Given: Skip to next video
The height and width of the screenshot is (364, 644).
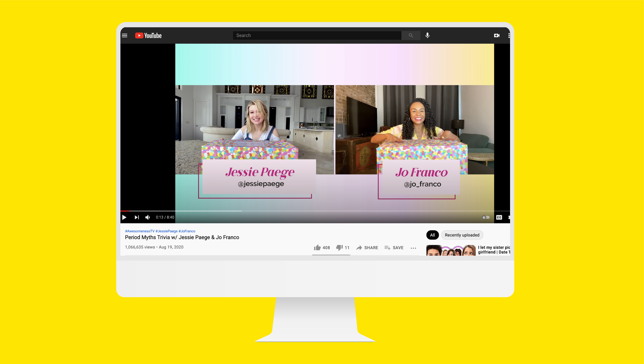Looking at the screenshot, I should (x=137, y=217).
